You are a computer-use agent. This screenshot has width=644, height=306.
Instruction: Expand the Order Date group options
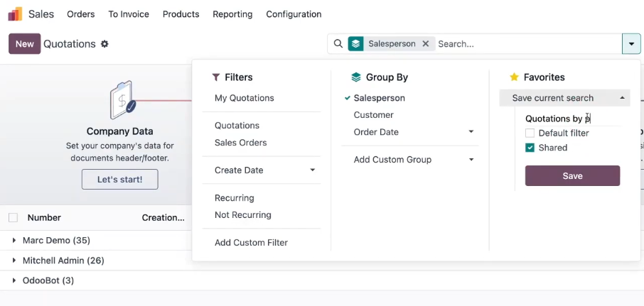click(x=471, y=131)
